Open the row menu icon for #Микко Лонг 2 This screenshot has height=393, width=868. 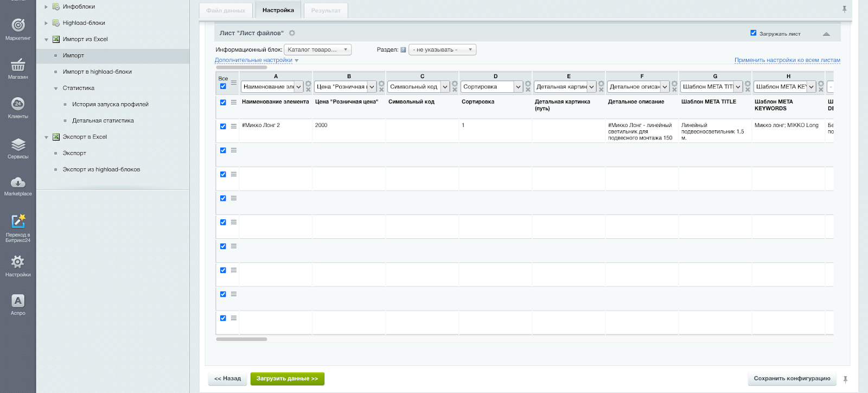click(x=234, y=126)
